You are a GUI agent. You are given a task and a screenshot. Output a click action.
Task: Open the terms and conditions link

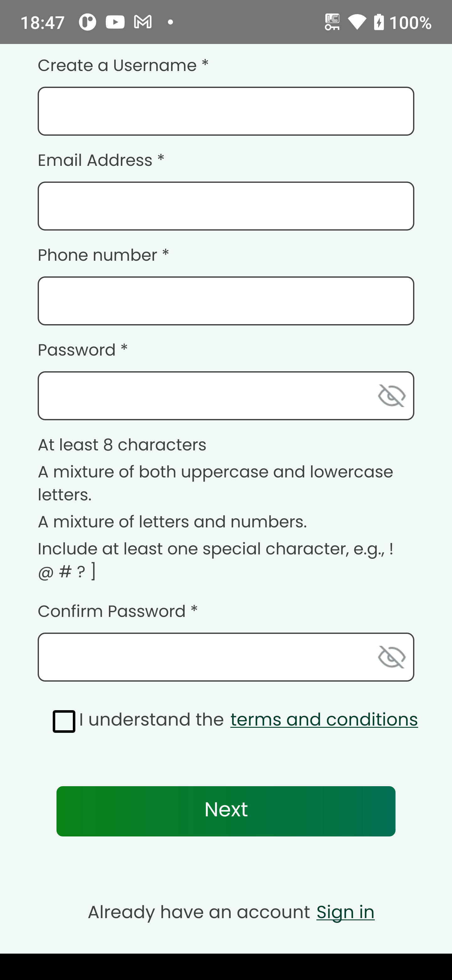324,719
